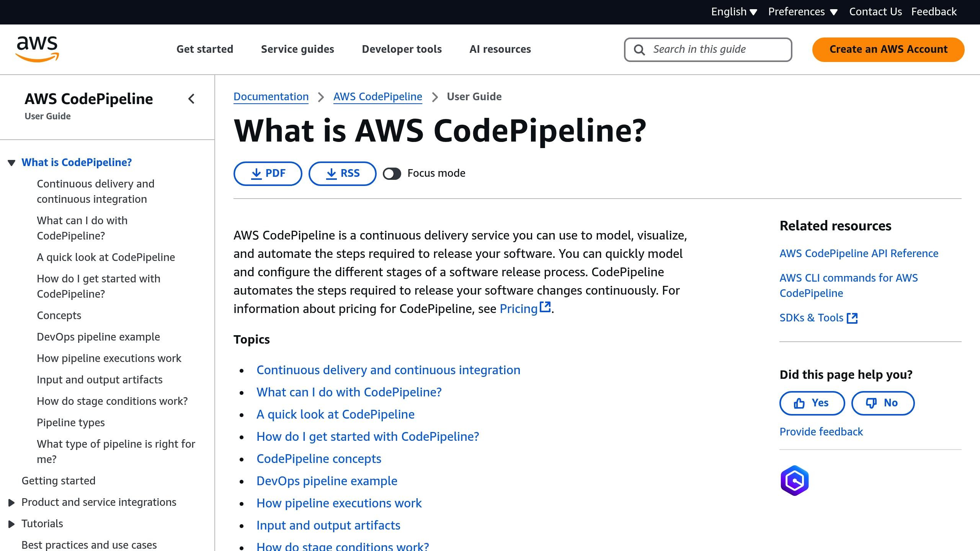
Task: Click the Provide feedback link
Action: [821, 432]
